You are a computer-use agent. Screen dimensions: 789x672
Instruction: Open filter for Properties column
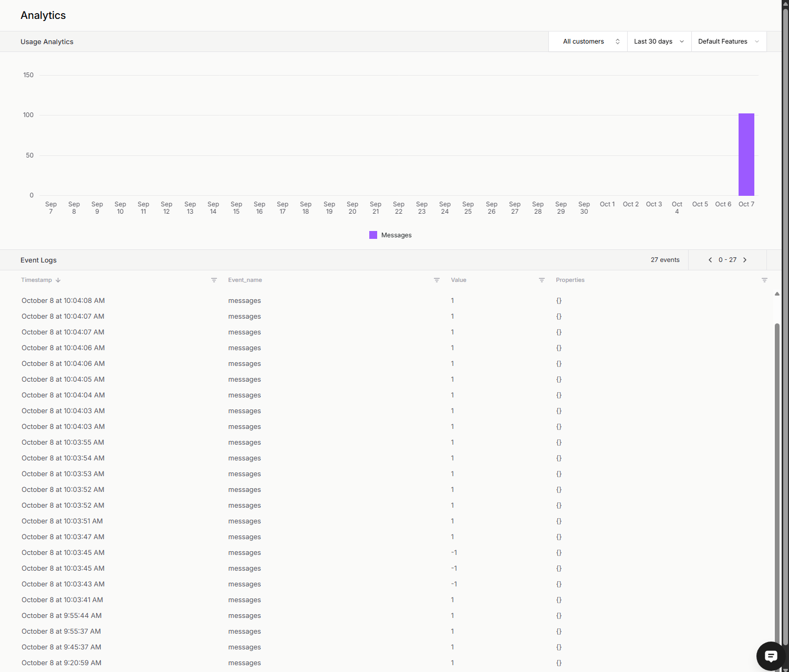[764, 280]
